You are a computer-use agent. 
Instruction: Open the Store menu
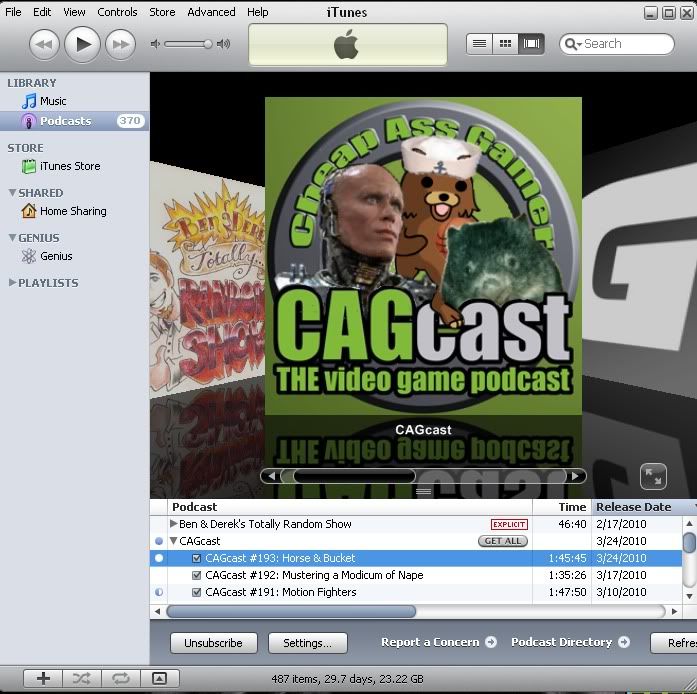coord(162,12)
